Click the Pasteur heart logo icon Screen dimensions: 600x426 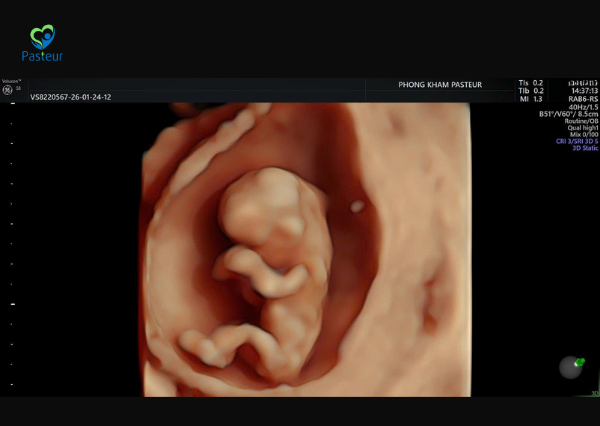coord(42,37)
